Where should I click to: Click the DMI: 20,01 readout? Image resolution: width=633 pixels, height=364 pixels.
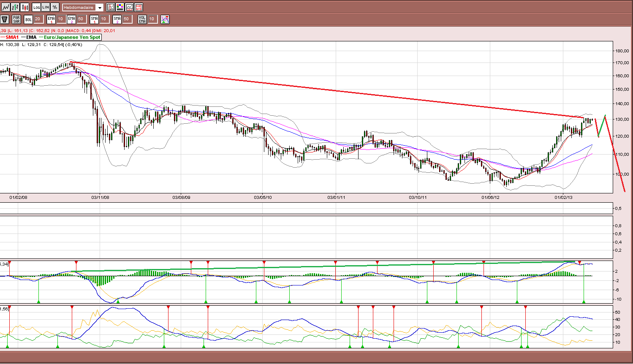[104, 30]
